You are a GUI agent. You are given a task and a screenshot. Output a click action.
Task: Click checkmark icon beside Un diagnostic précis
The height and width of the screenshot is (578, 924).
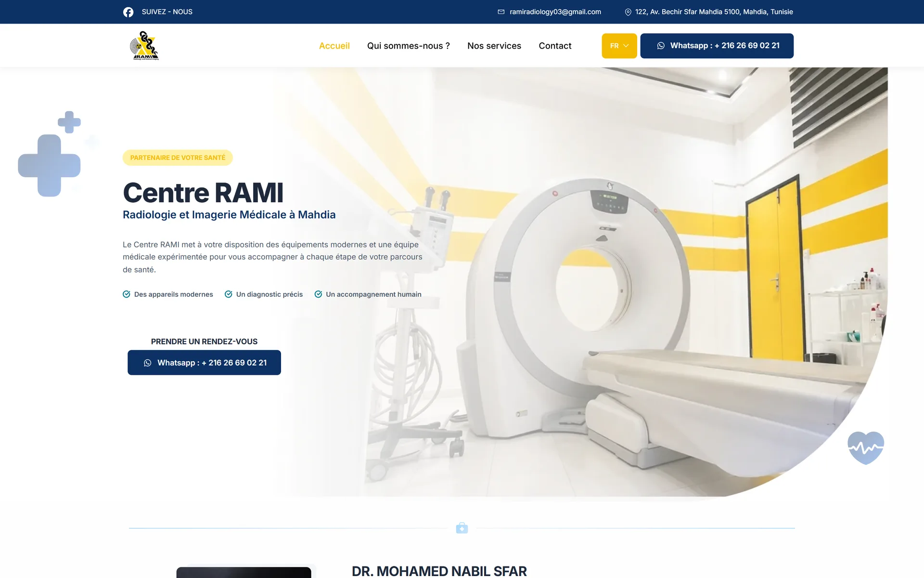click(x=229, y=294)
